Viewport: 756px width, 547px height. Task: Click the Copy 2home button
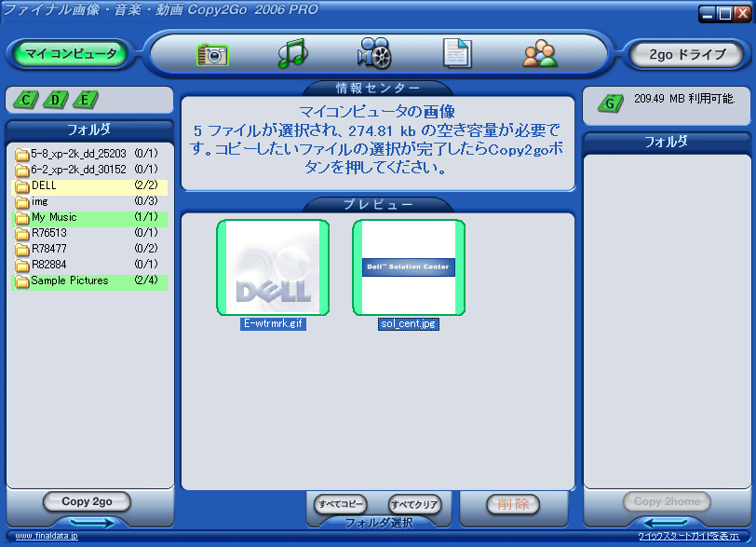pos(667,501)
